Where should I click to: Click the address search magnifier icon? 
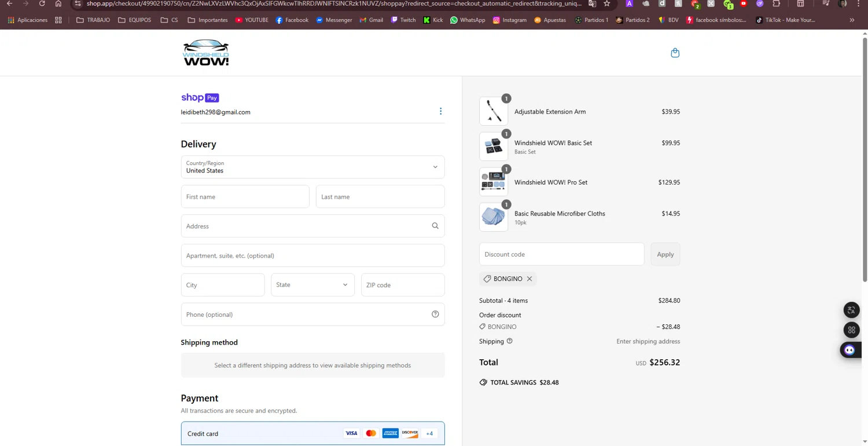coord(435,226)
